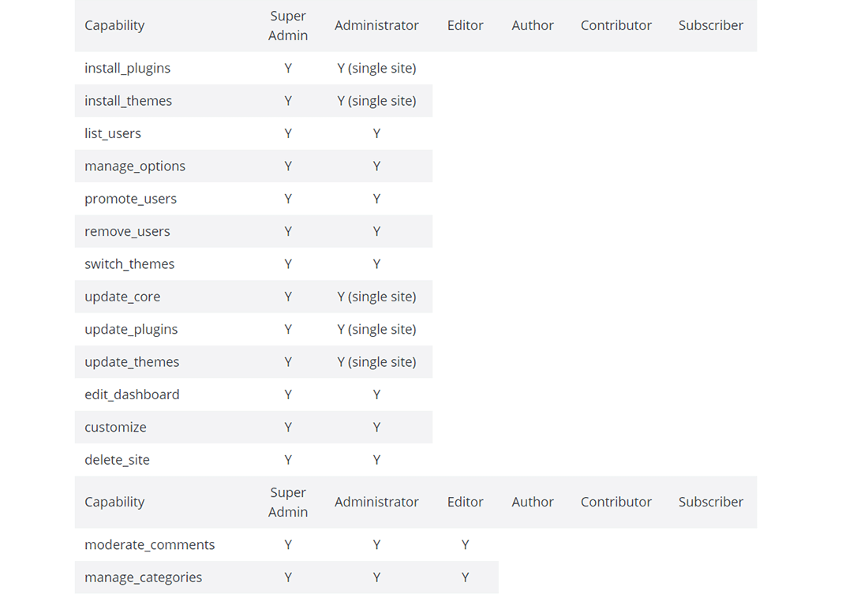Click the edit_dashboard capability name
868x598 pixels.
tap(133, 394)
